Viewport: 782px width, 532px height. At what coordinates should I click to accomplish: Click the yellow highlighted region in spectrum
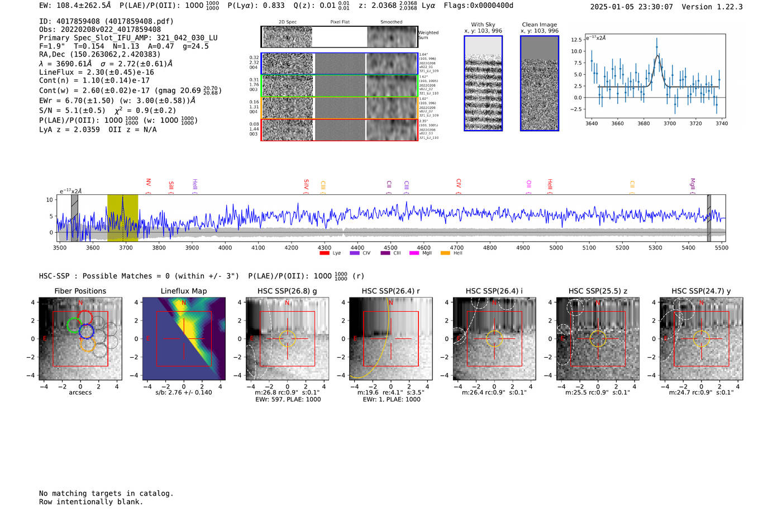(122, 218)
